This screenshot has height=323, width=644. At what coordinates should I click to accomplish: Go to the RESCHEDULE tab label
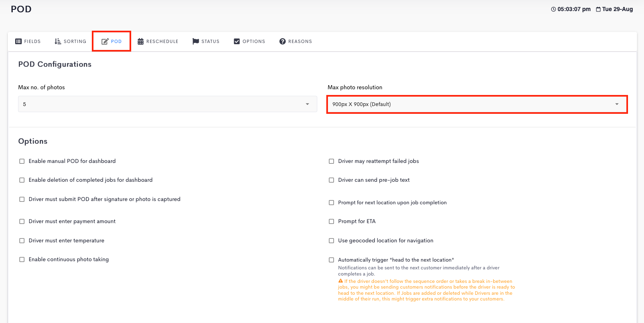click(162, 41)
